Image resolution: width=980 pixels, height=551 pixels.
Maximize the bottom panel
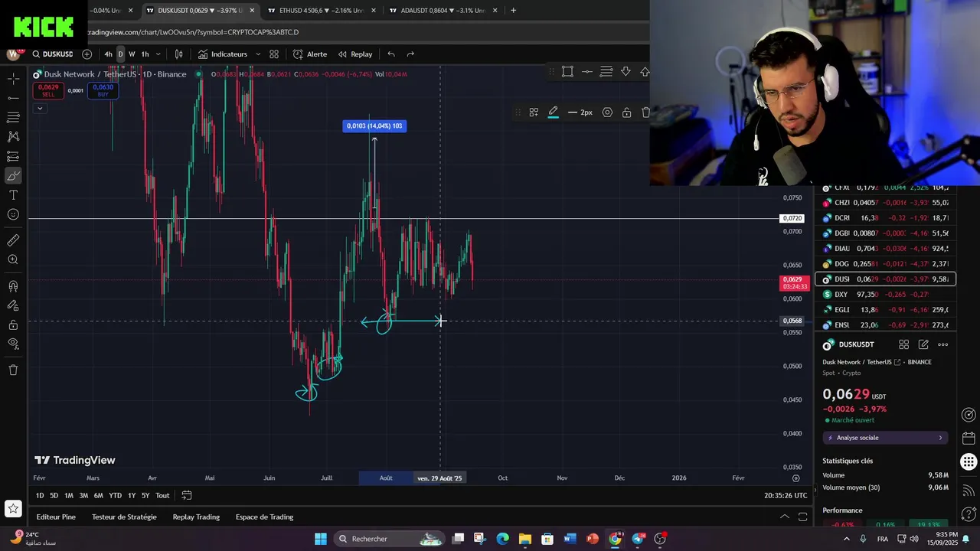(x=802, y=517)
